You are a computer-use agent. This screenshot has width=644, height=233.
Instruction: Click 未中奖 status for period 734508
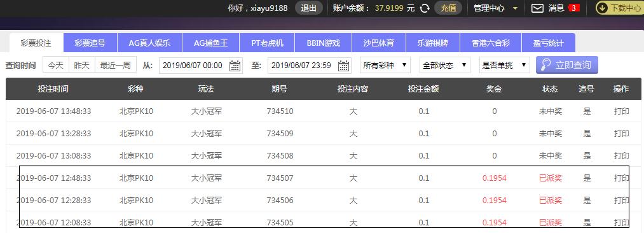click(x=551, y=156)
